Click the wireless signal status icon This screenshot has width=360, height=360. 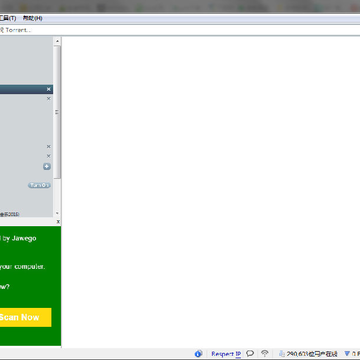265,353
